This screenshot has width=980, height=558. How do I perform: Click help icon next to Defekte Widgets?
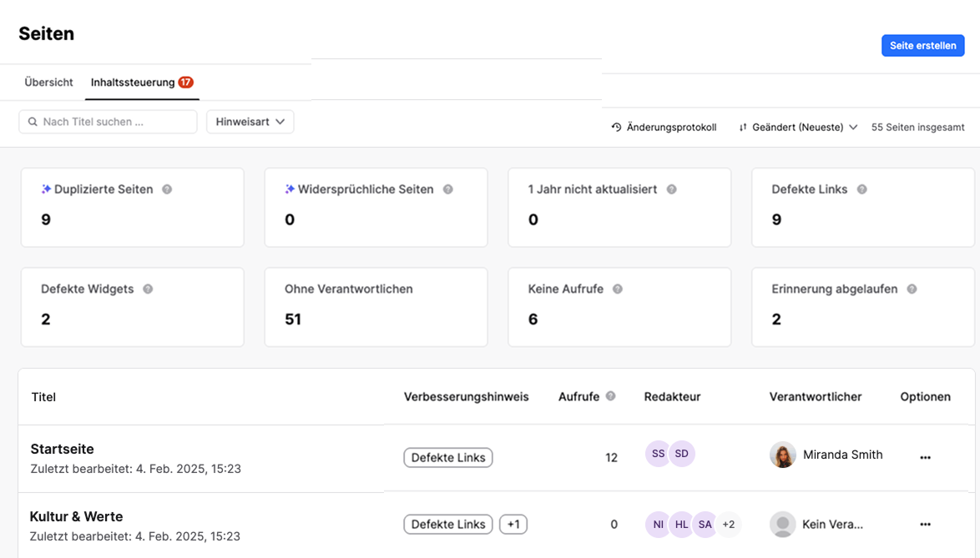[148, 289]
